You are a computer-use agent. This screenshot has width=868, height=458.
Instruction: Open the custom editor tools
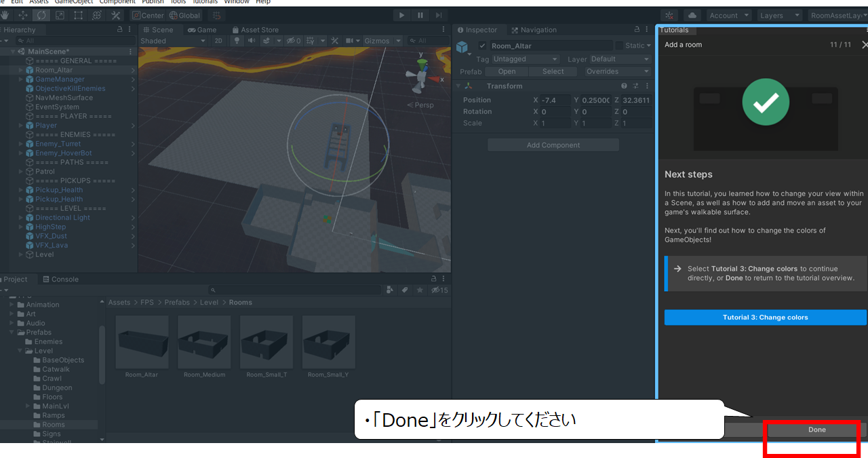click(x=115, y=15)
